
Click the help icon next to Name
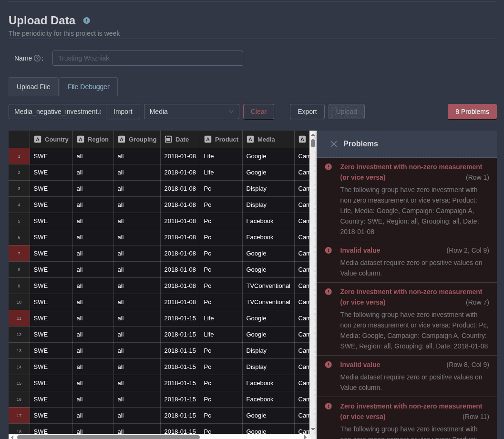pyautogui.click(x=37, y=58)
